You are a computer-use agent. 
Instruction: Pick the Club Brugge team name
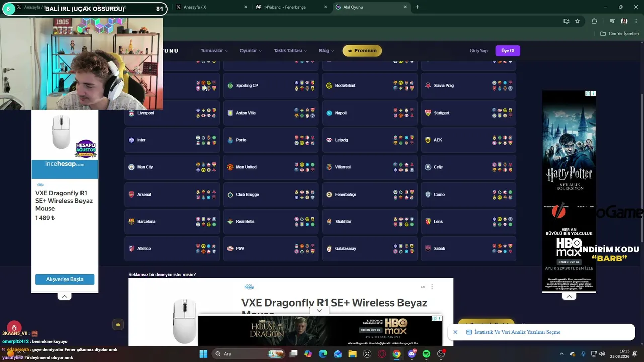tap(248, 195)
